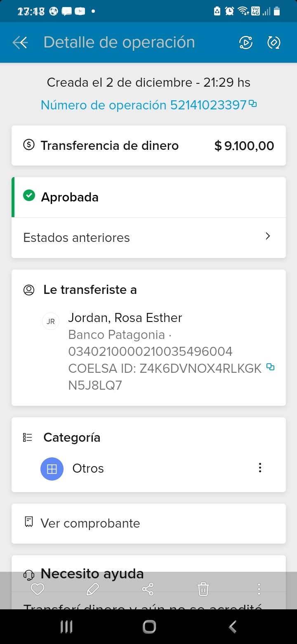The width and height of the screenshot is (297, 644).
Task: Expand Estados anteriores chevron
Action: click(268, 237)
